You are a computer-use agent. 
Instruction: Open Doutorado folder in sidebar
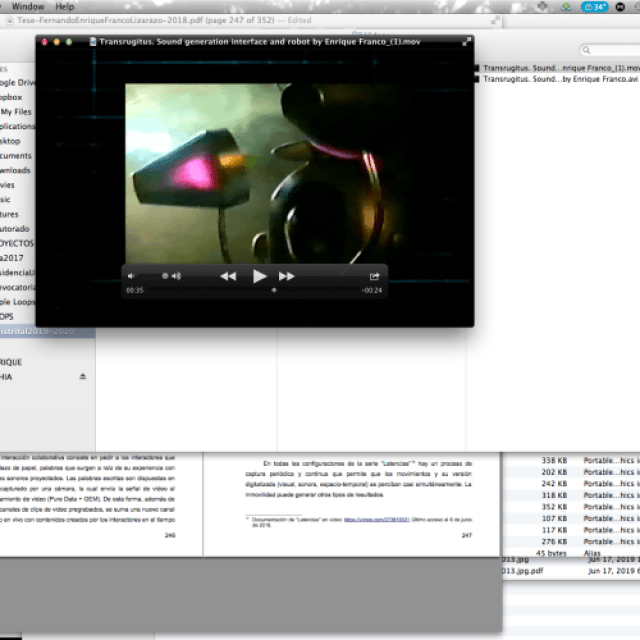point(15,229)
